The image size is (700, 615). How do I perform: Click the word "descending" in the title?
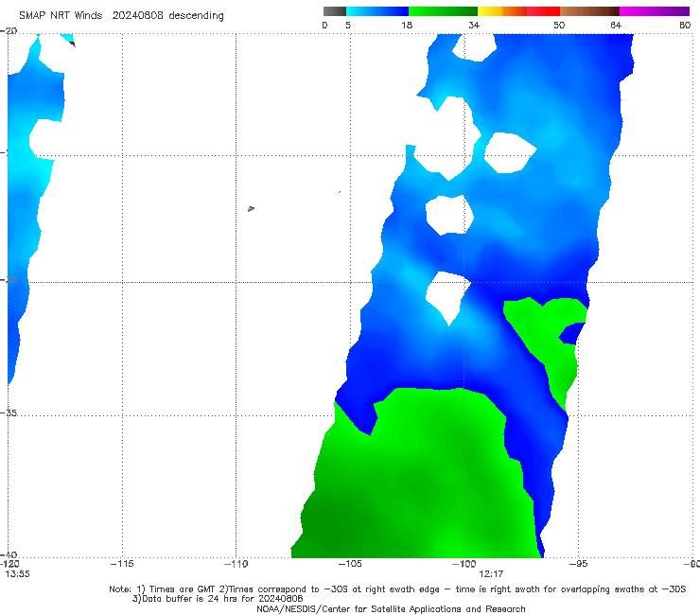point(196,16)
